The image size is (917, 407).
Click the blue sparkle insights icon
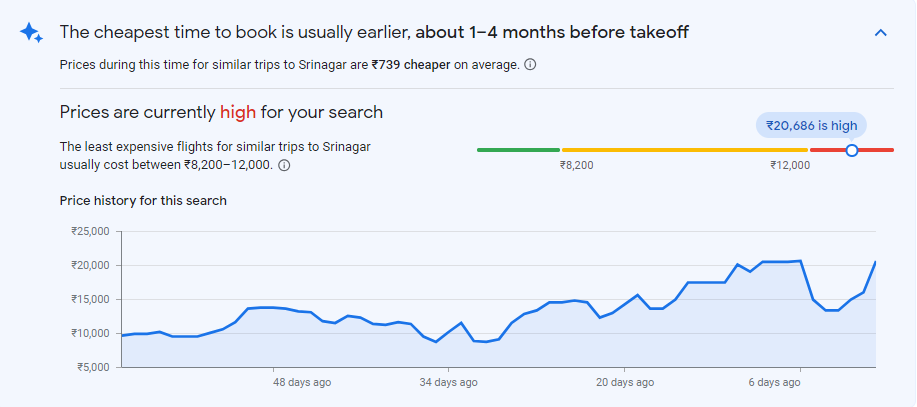[31, 33]
